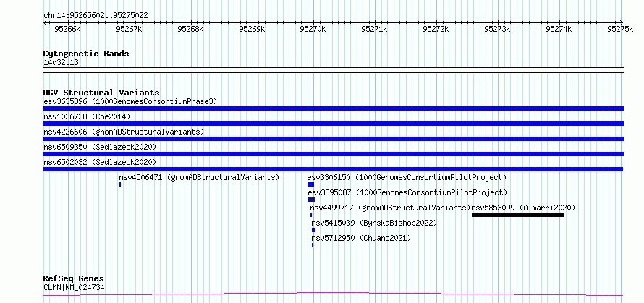Open the nsv1036738 (Coe2014) variant label
This screenshot has height=303, width=644.
click(x=87, y=116)
